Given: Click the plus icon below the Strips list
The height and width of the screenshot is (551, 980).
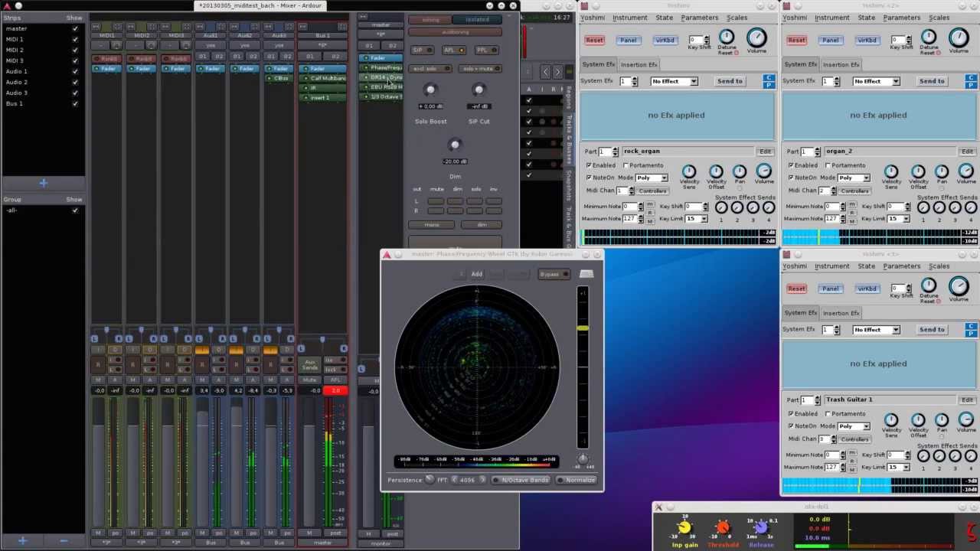Looking at the screenshot, I should 43,183.
